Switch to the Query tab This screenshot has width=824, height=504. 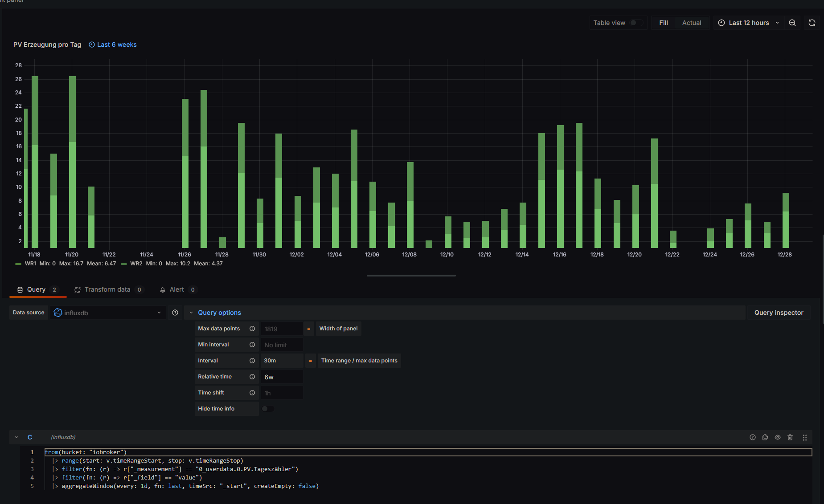(37, 289)
